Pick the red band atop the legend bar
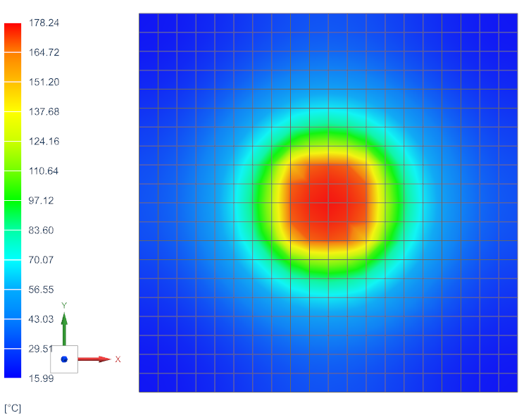 point(13,35)
